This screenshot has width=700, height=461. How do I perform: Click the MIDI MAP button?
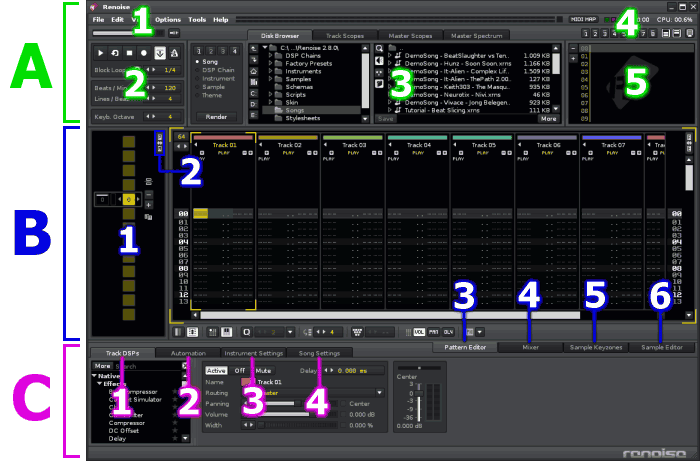coord(584,20)
